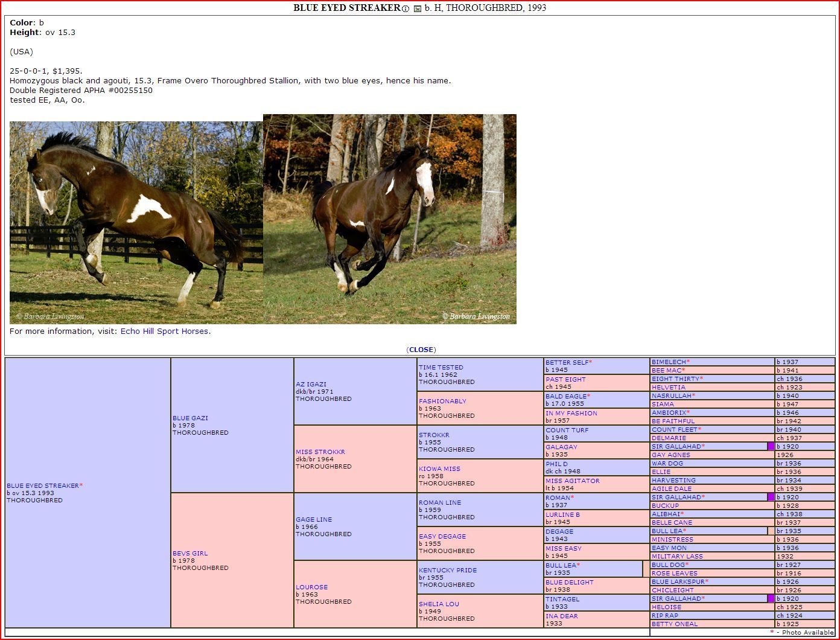Click the red asterisk beside ALIBHAI
840x640 pixels.
click(682, 514)
